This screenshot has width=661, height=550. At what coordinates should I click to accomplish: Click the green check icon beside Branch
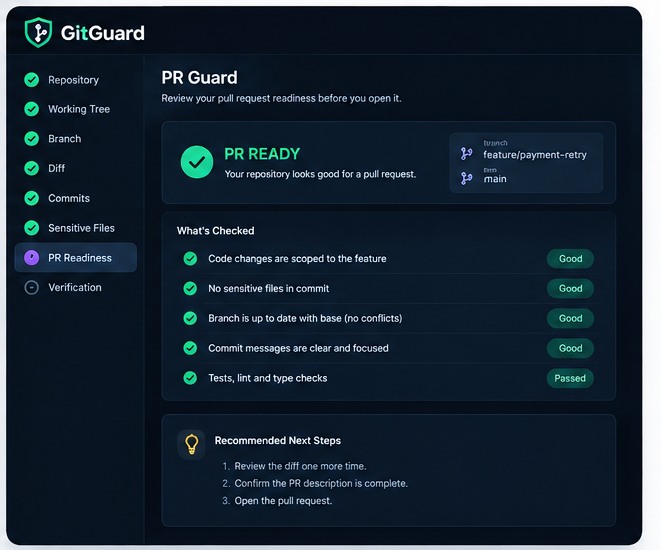click(32, 139)
